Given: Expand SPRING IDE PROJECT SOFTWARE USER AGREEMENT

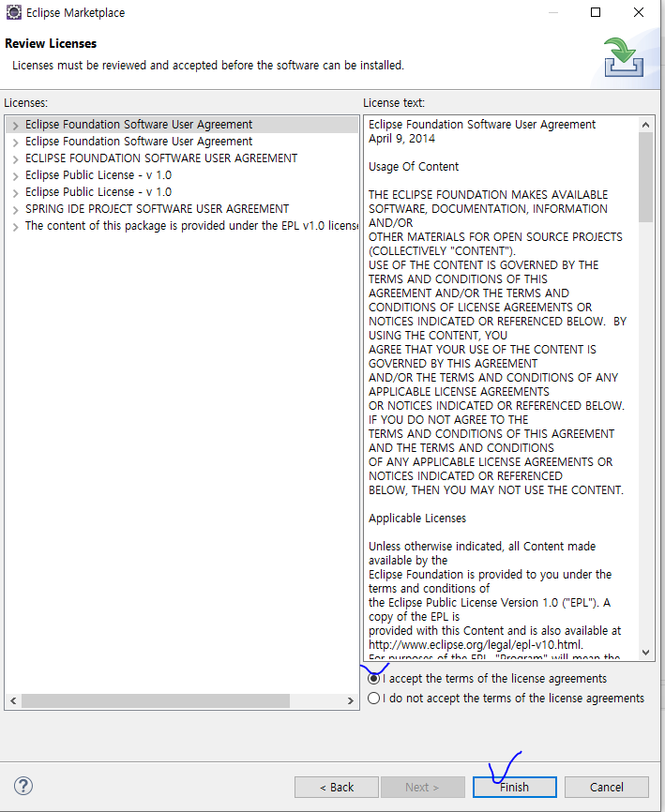Looking at the screenshot, I should 16,210.
